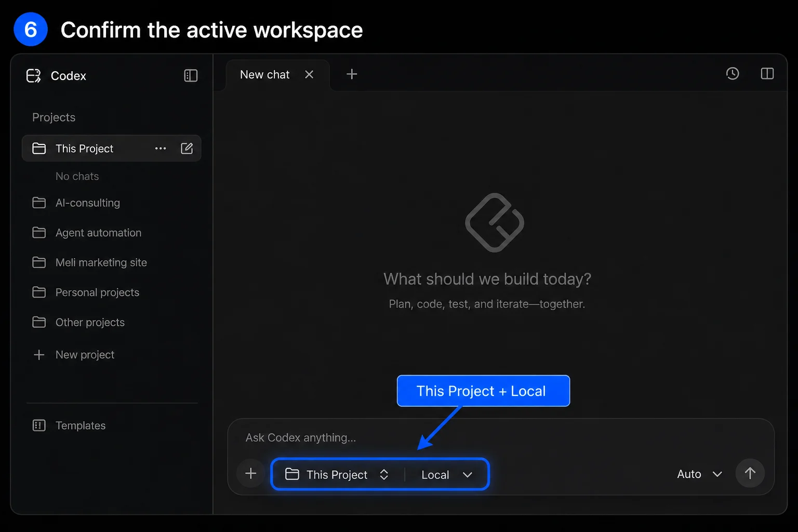Image resolution: width=798 pixels, height=532 pixels.
Task: Open the Meli marketing site project
Action: click(x=111, y=262)
